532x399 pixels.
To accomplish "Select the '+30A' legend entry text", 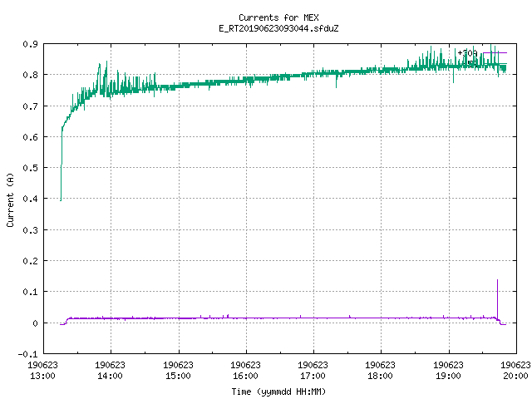I will tap(467, 53).
